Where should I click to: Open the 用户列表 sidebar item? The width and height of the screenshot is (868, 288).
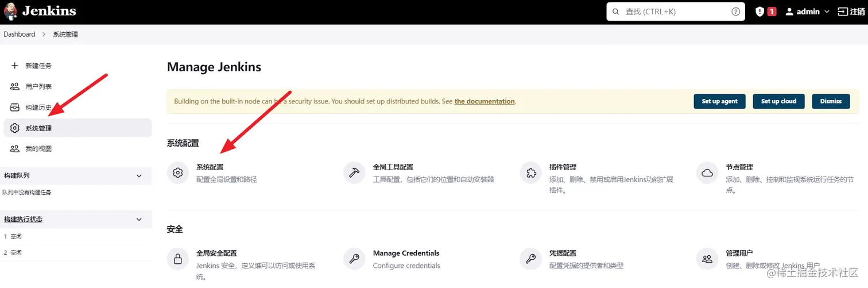click(77, 86)
